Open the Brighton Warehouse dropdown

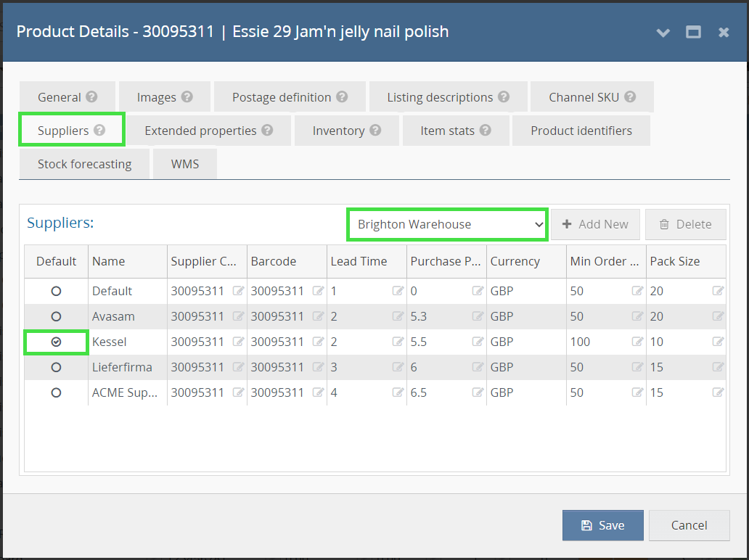pyautogui.click(x=446, y=224)
